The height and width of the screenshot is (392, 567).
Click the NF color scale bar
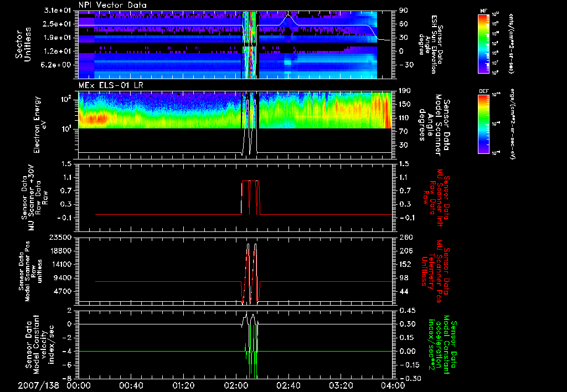[483, 44]
